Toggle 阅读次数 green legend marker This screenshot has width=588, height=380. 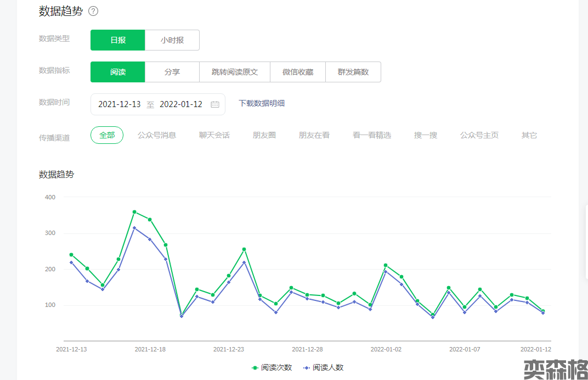[255, 367]
